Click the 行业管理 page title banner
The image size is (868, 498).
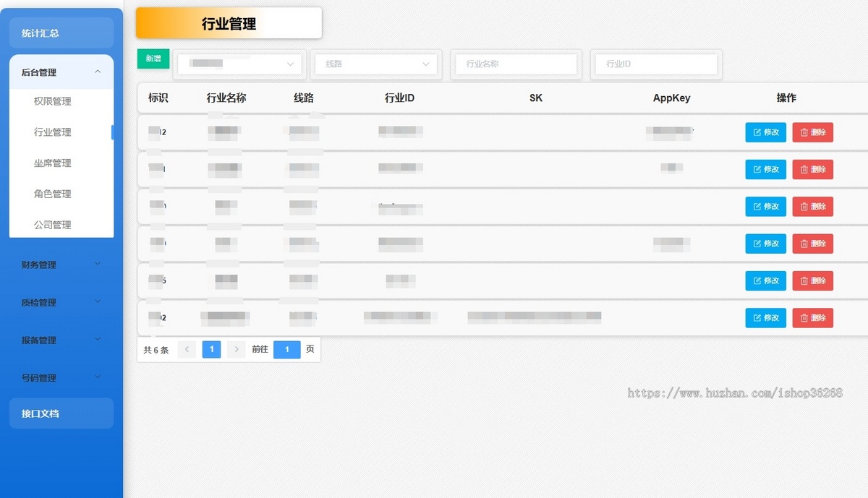(229, 23)
